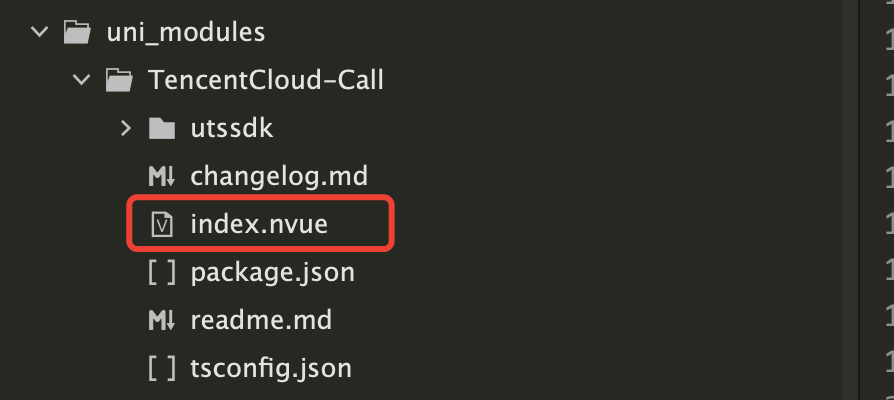Open the highlighted index.nvue file
894x400 pixels.
click(x=259, y=224)
